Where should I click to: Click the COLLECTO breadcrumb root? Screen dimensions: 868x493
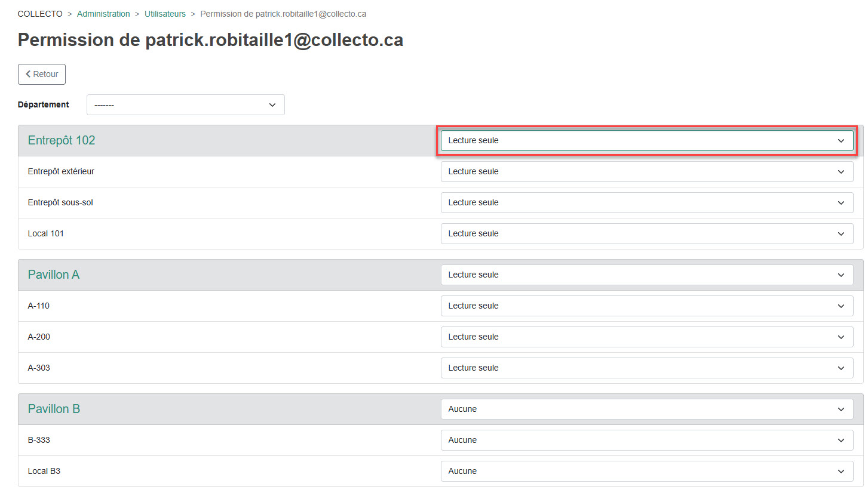point(40,14)
